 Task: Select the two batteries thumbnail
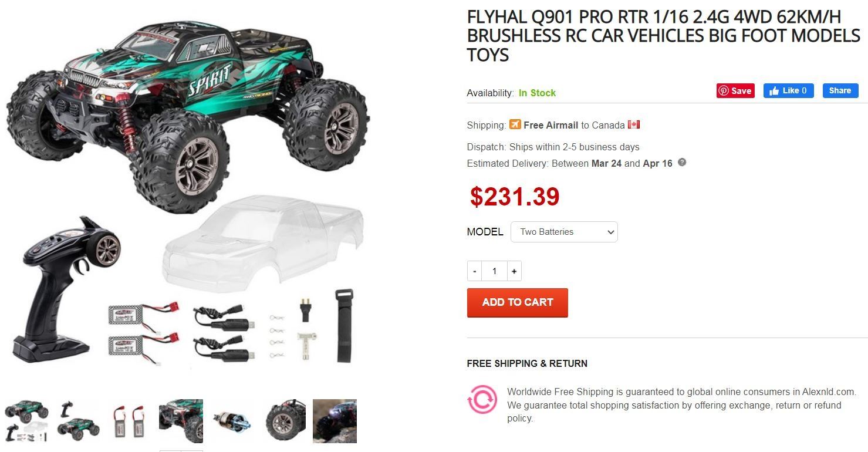point(129,421)
